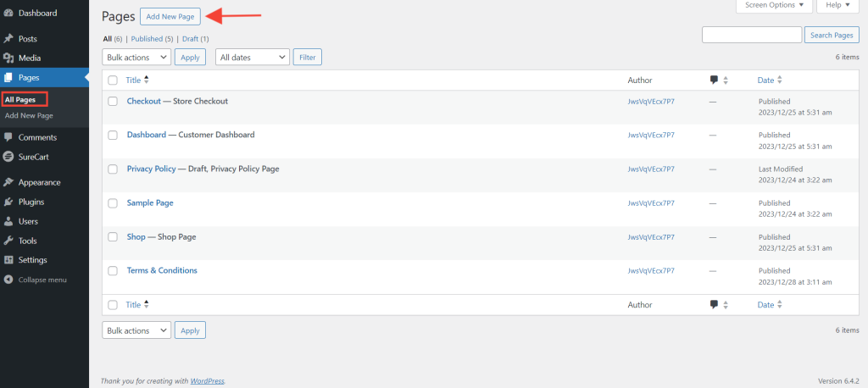Click the Plugins plug icon
Viewport: 868px width, 388px height.
tap(8, 202)
